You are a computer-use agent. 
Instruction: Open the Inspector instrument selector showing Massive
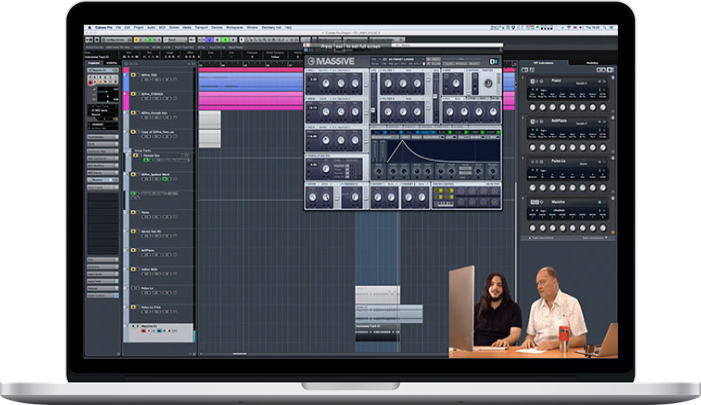tap(101, 114)
